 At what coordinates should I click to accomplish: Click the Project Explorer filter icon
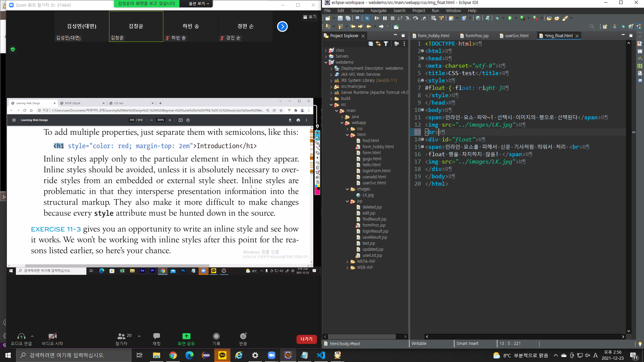click(x=386, y=44)
